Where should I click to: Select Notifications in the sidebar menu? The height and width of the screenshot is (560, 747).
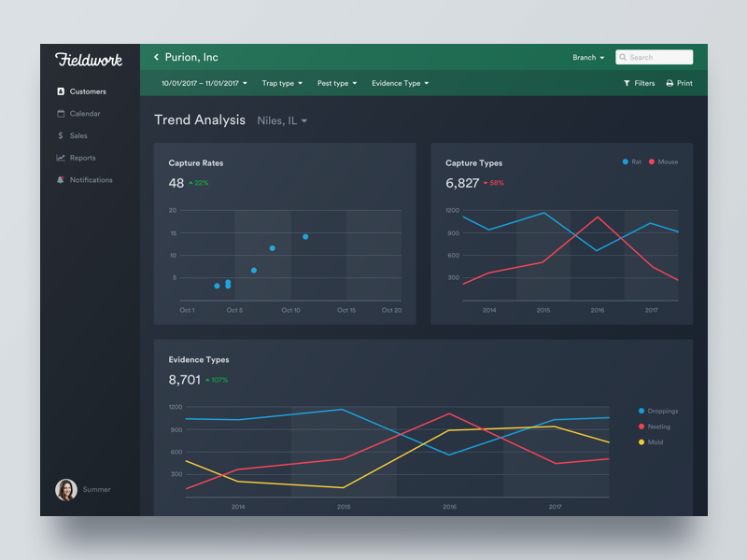(92, 179)
